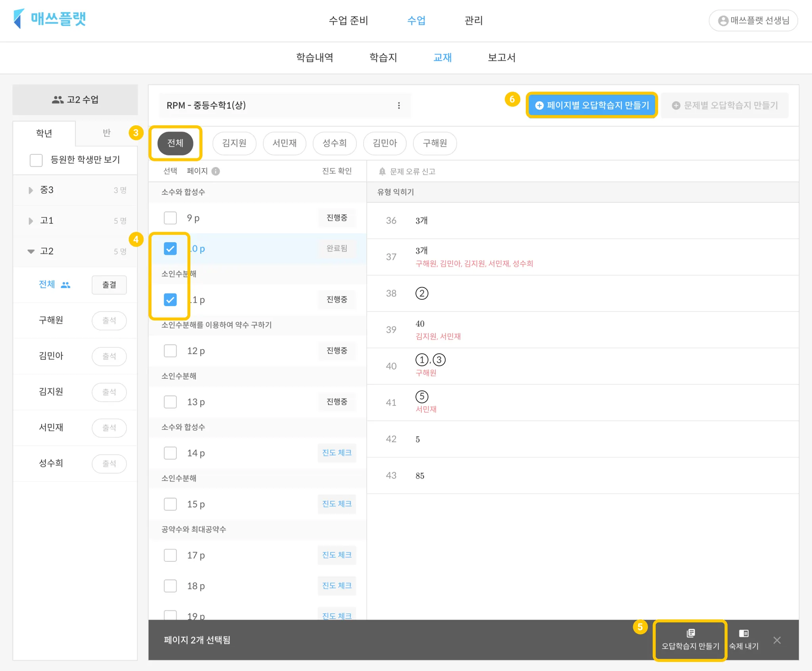The width and height of the screenshot is (812, 671).
Task: Click 진도 체크 for page 14 p
Action: coord(337,453)
